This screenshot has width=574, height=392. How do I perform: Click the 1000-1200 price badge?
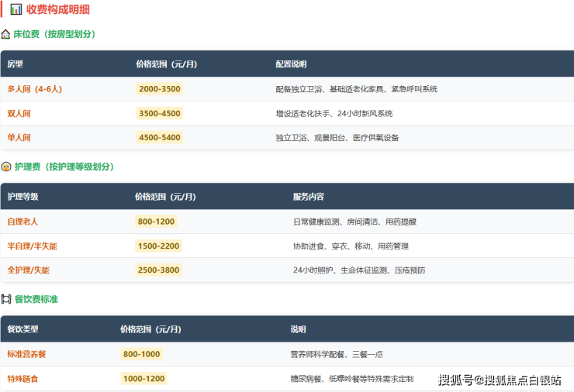click(x=143, y=379)
